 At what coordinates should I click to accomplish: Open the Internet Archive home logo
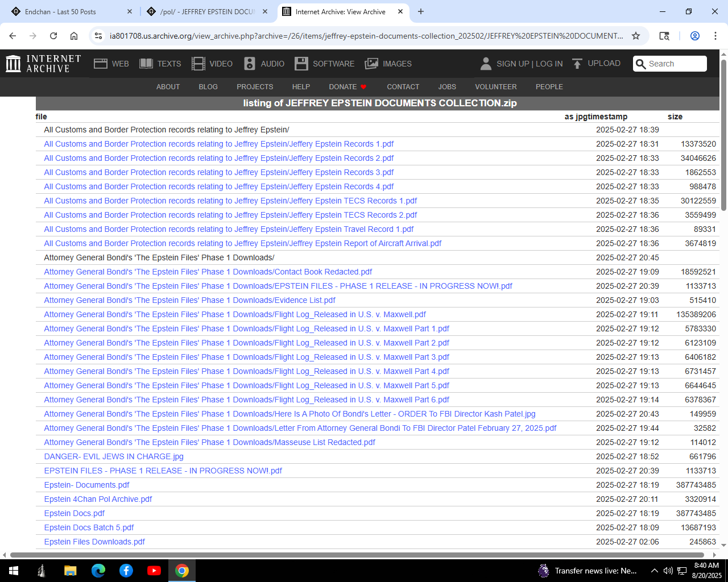point(43,64)
